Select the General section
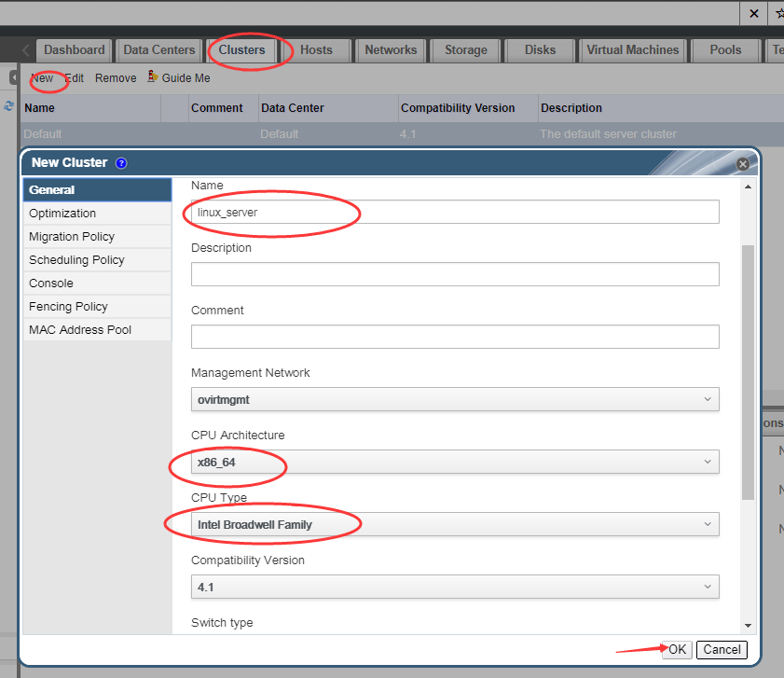 98,190
